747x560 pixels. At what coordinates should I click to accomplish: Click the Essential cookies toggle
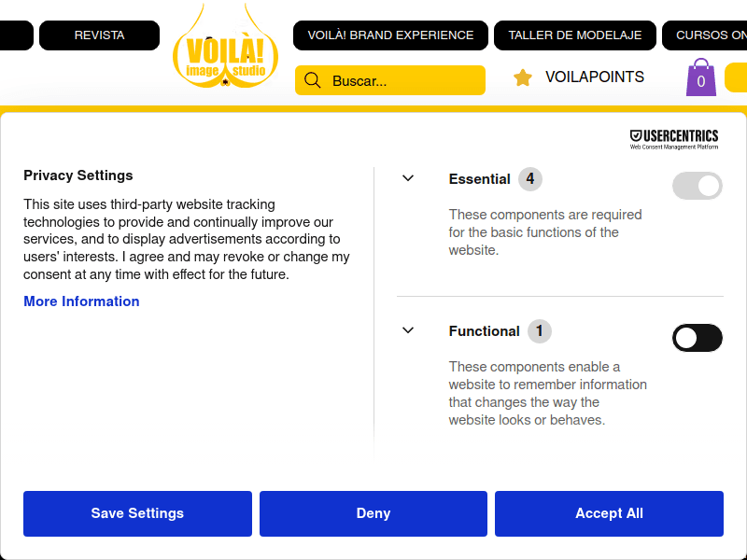pos(697,186)
